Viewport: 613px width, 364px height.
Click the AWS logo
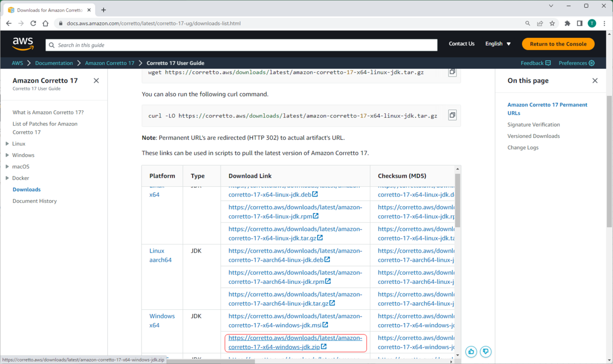[x=23, y=44]
